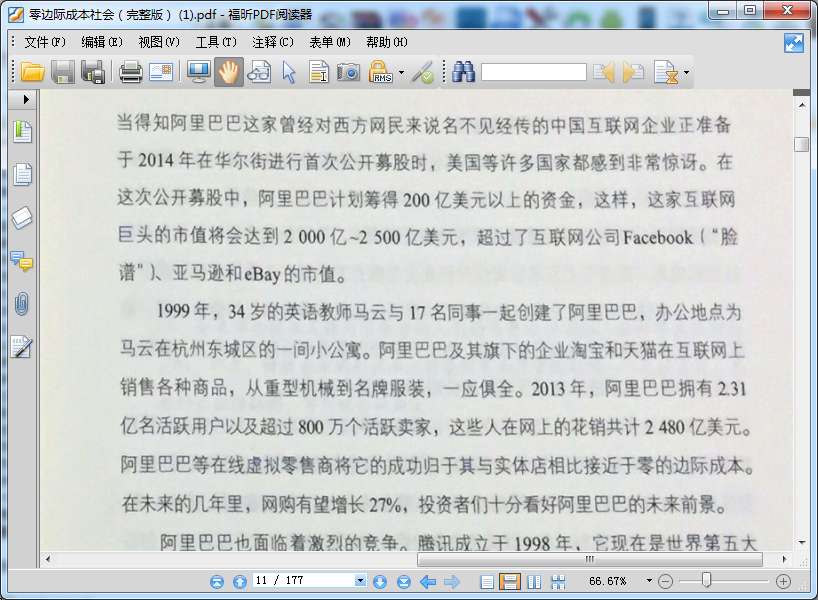Go to the next page
This screenshot has height=600, width=818.
point(380,581)
